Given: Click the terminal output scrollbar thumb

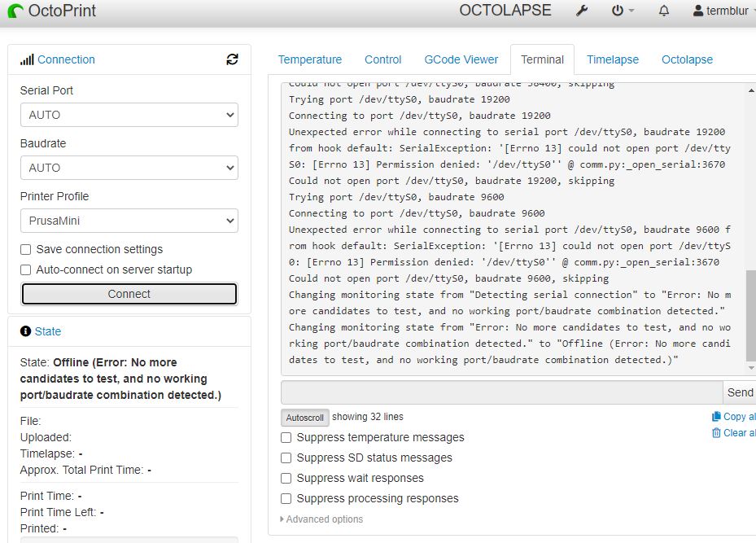Looking at the screenshot, I should tap(750, 315).
